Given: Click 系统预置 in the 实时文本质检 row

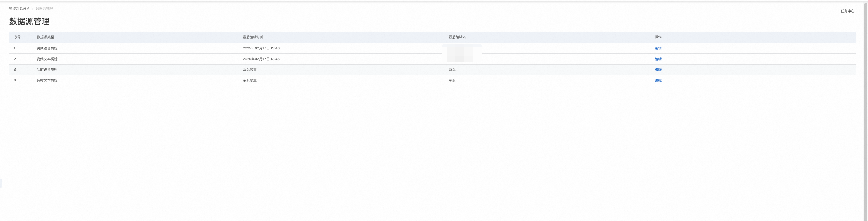Looking at the screenshot, I should [250, 80].
